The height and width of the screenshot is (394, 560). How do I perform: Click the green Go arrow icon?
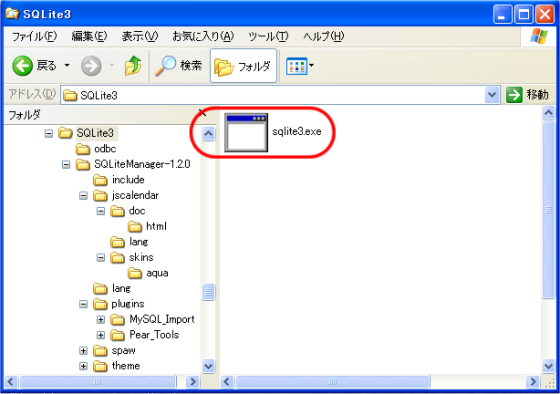[514, 95]
